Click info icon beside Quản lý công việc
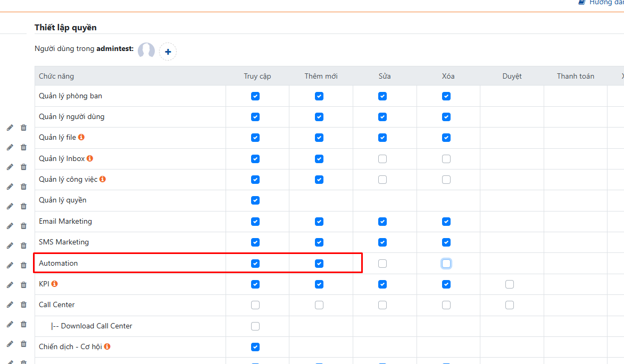 pos(103,179)
